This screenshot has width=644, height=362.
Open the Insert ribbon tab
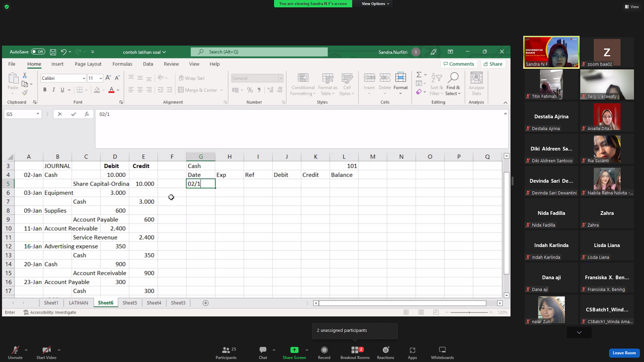click(x=57, y=64)
